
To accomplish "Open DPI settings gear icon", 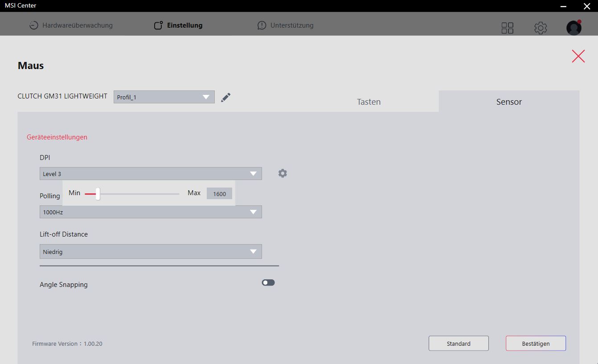I will point(283,173).
